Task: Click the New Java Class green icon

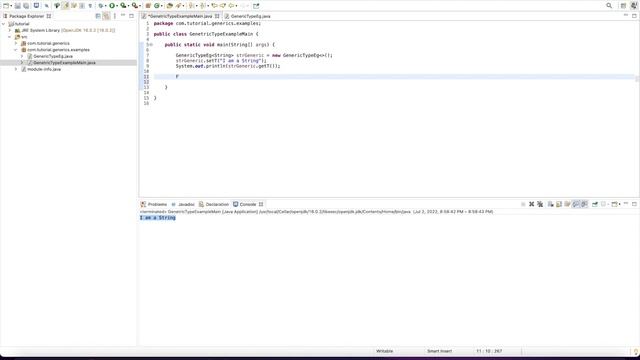Action: (157, 6)
